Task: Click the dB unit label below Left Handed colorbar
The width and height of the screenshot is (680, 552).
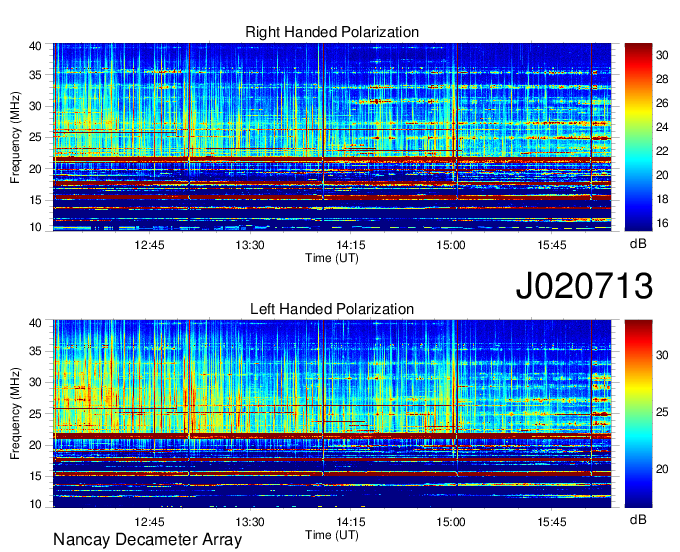Action: coord(638,520)
